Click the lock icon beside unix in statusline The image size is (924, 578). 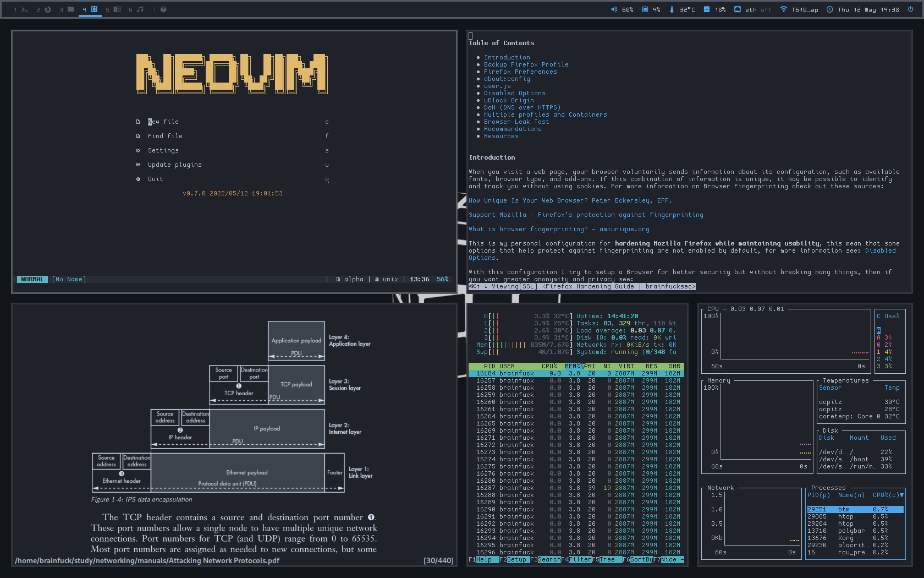click(377, 279)
